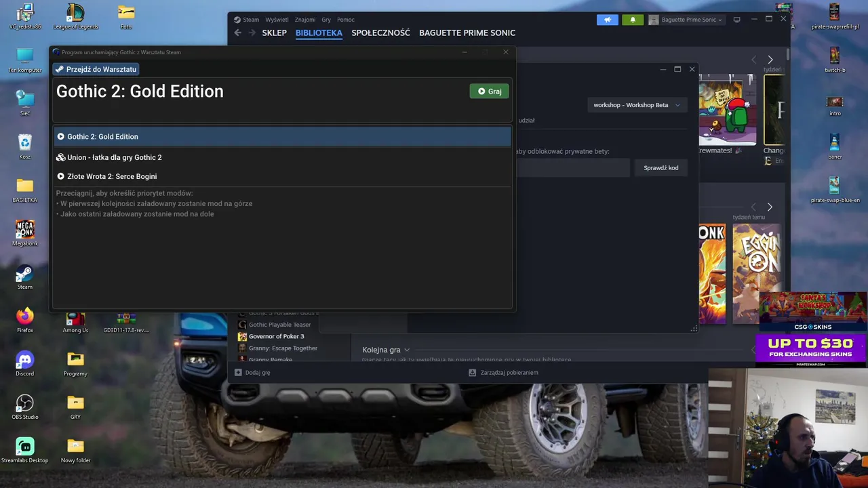The image size is (868, 488).
Task: Click the plus icon beside Dodaj grę
Action: (238, 372)
